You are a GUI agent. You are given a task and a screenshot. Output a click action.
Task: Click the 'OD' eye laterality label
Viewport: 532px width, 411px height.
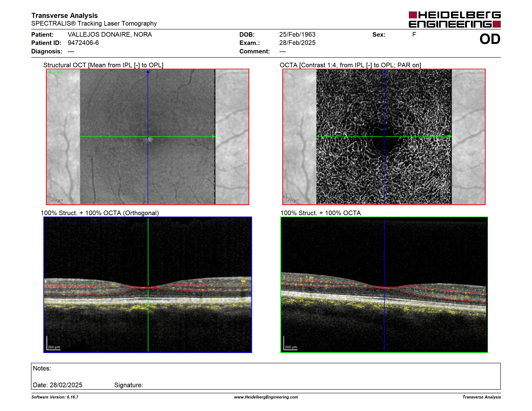pos(490,39)
